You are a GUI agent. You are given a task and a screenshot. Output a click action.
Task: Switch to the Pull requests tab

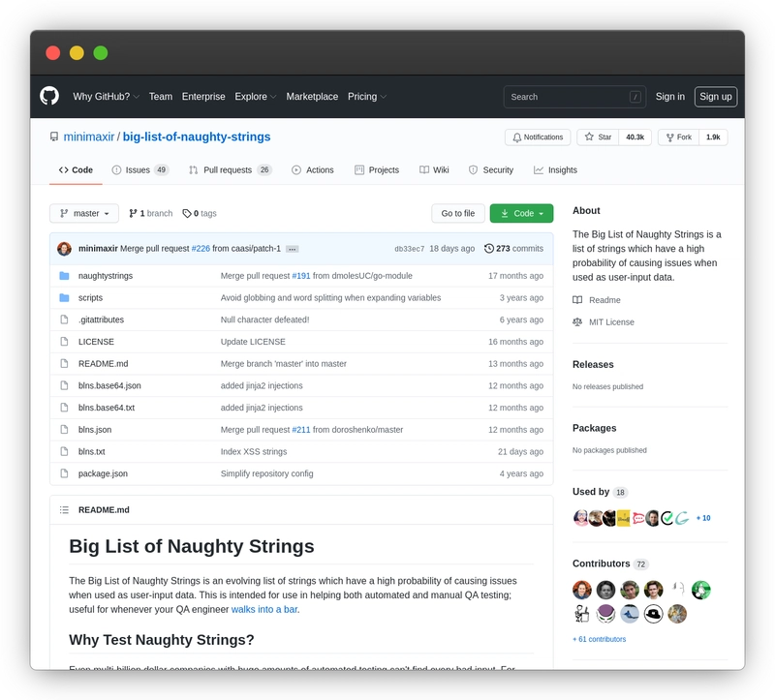point(231,170)
